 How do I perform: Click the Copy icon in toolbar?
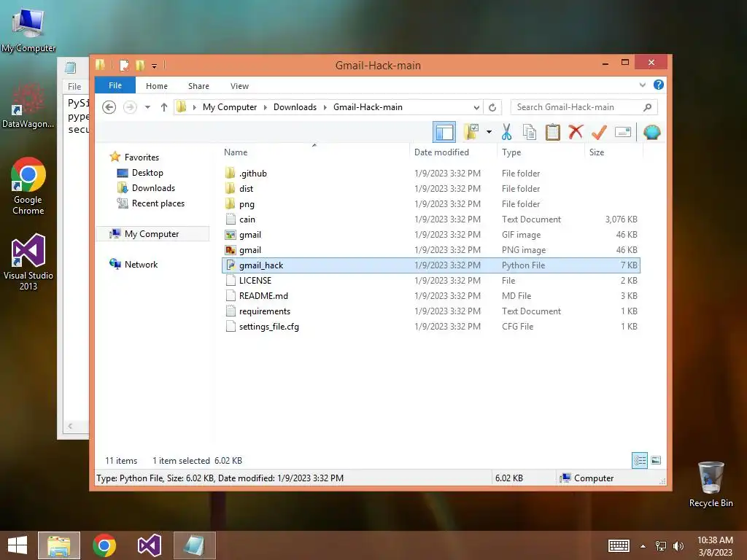tap(530, 133)
